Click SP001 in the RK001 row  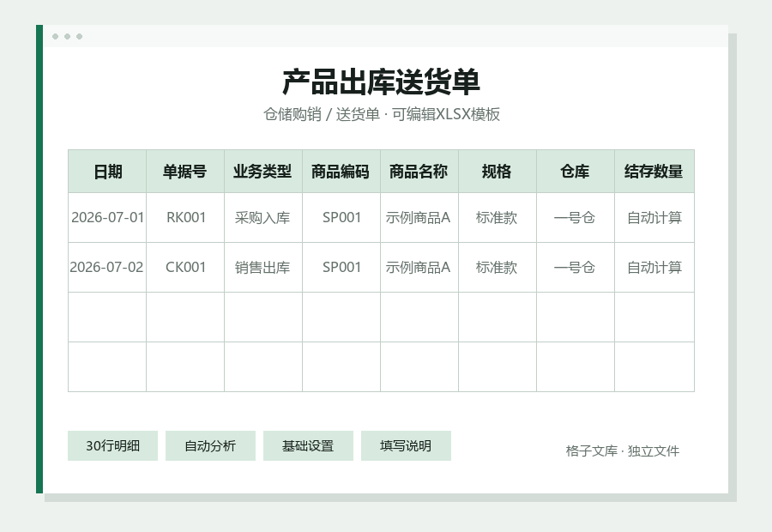pos(341,217)
